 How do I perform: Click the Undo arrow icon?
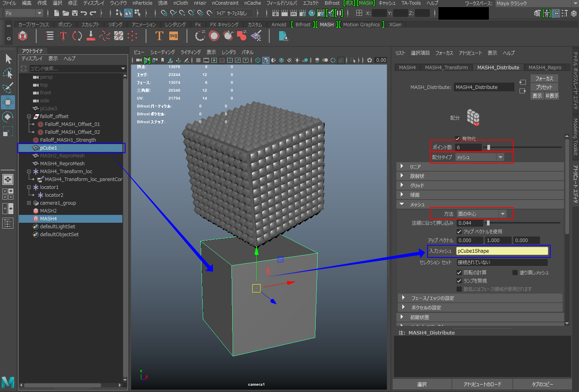(x=84, y=13)
